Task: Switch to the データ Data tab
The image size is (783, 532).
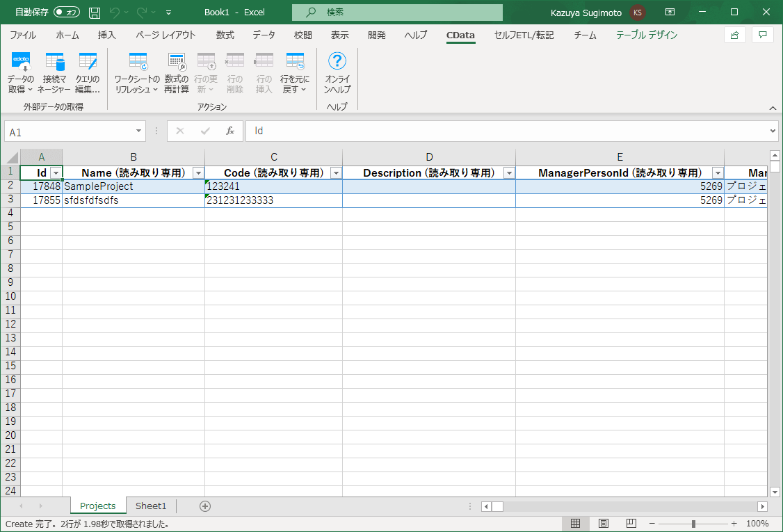Action: point(264,35)
